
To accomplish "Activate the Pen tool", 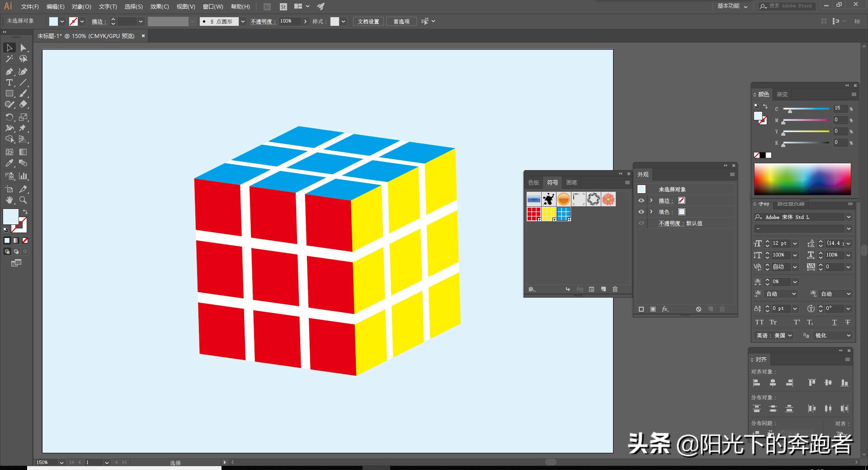I will point(9,71).
